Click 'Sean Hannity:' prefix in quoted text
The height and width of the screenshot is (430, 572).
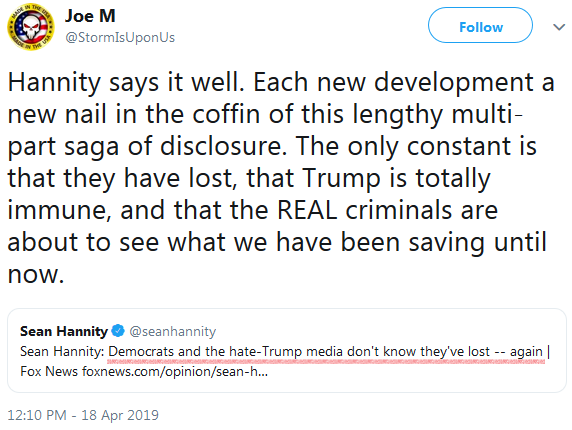[62, 352]
